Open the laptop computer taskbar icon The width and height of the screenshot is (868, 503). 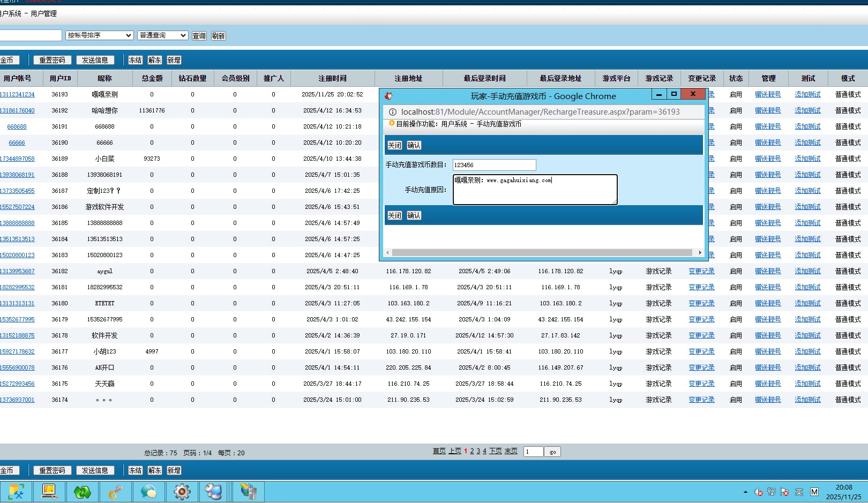point(49,491)
